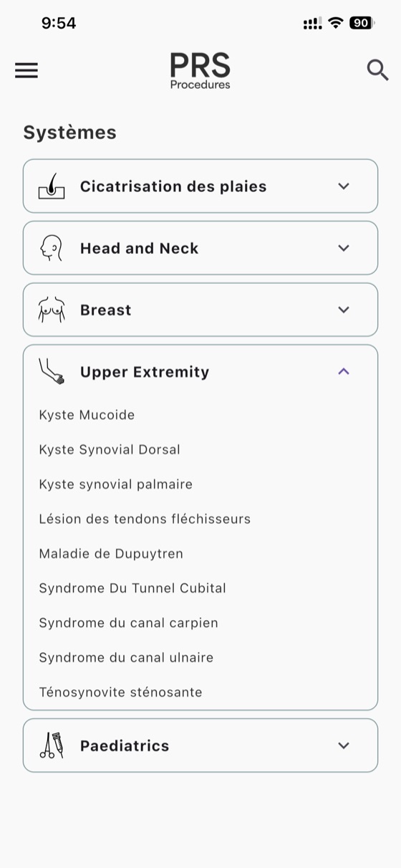Open Lésion des tendons fléchisseurs

click(145, 519)
